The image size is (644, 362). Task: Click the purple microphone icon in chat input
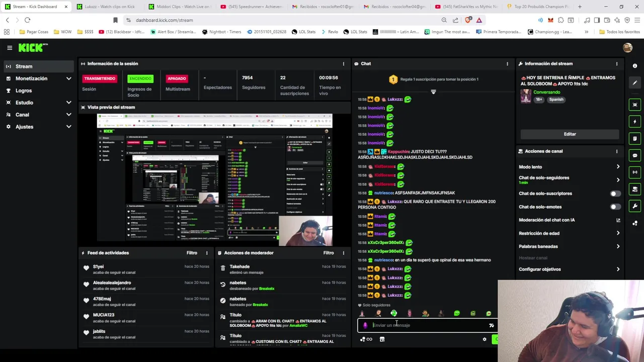point(365,325)
